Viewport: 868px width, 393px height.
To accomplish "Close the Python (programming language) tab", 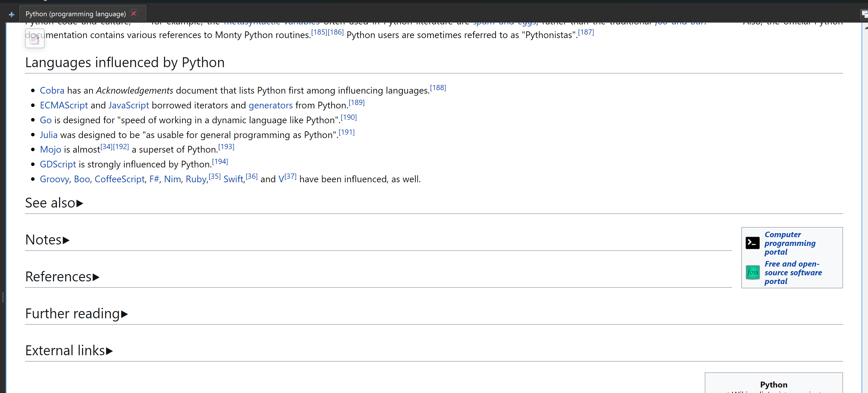I will coord(134,13).
